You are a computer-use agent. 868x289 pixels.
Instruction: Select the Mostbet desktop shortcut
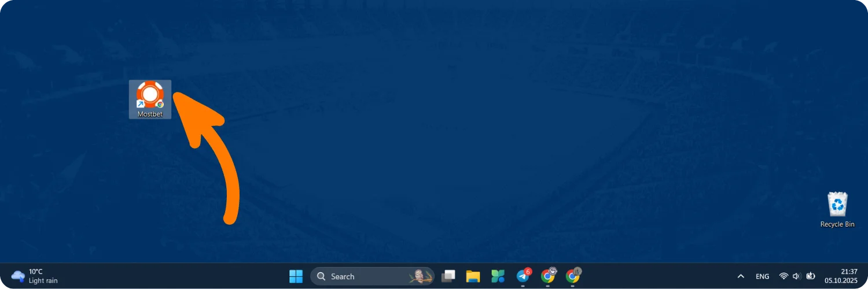click(150, 99)
